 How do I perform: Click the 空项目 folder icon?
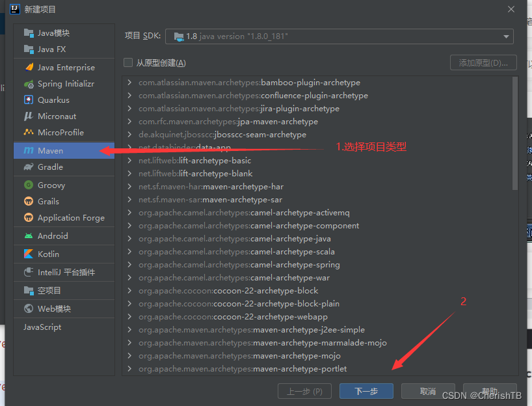29,291
